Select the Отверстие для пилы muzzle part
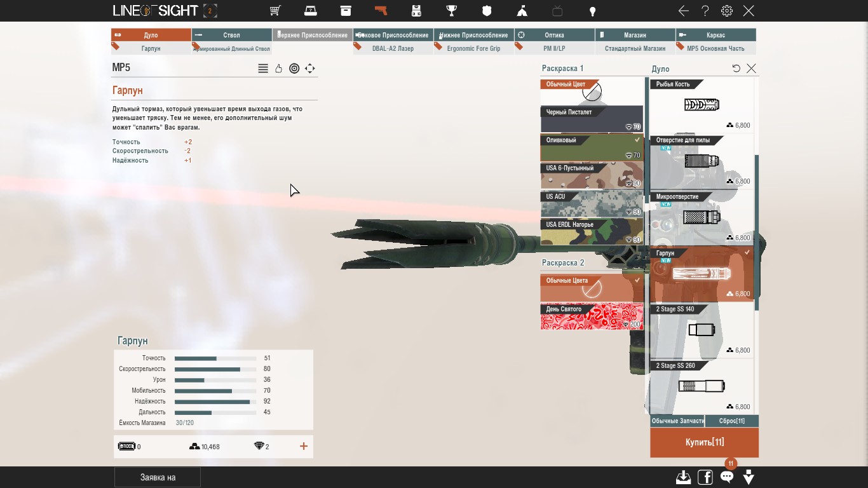Screen dimensions: 868x488 [702, 161]
